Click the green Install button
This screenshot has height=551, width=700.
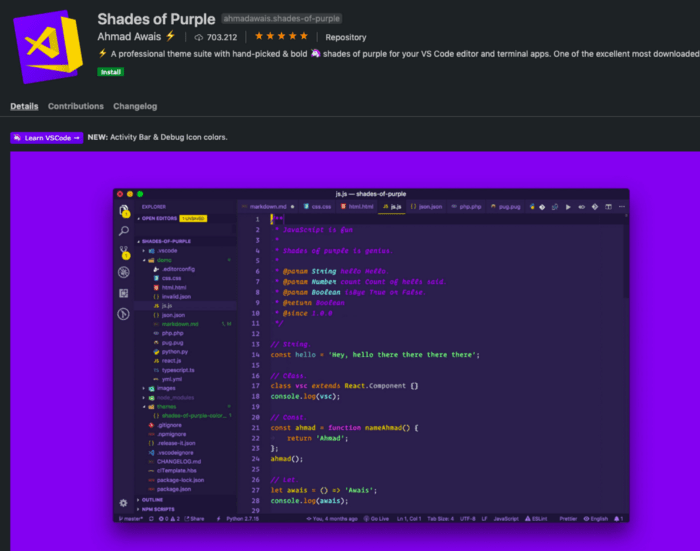click(x=110, y=72)
